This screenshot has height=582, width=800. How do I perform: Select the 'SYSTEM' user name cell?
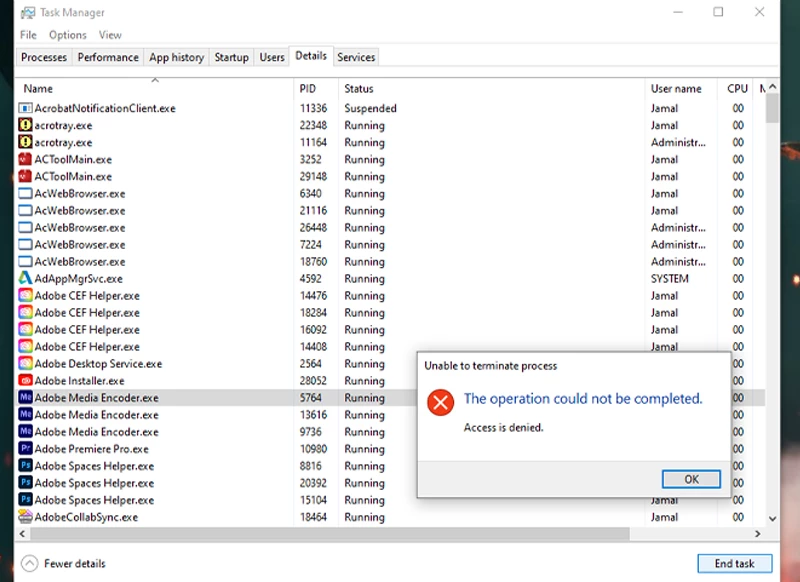point(669,279)
